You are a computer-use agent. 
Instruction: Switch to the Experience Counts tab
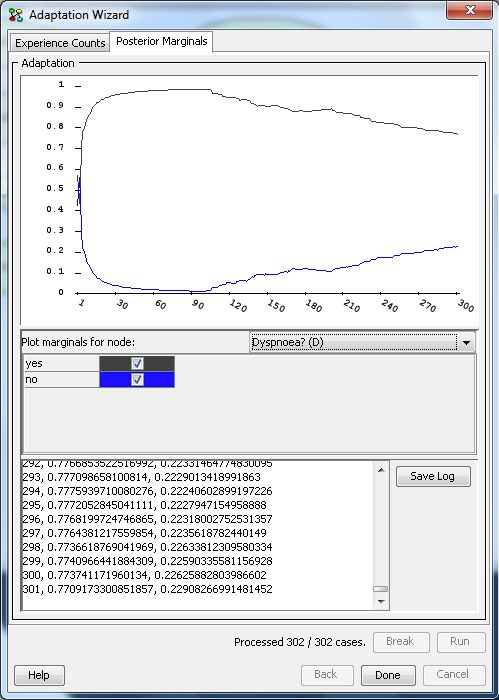[x=60, y=43]
